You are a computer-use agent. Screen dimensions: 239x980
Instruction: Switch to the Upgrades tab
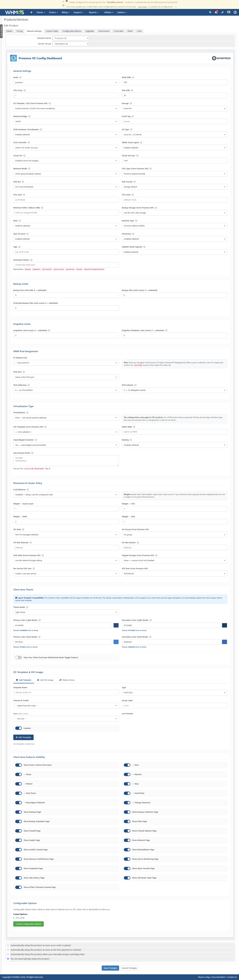(x=90, y=31)
